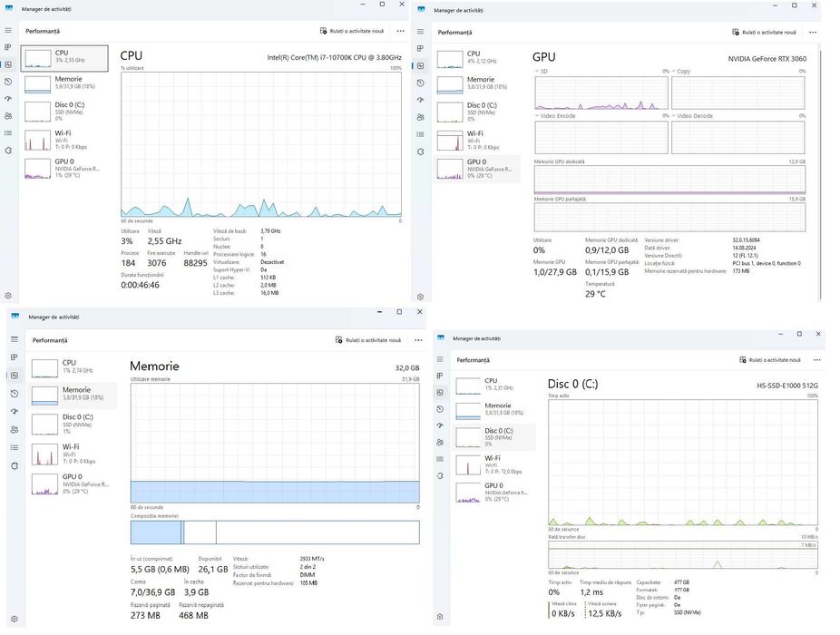Open App history icon in GPU window sidebar
Viewport: 840px width, 635px height.
[421, 83]
